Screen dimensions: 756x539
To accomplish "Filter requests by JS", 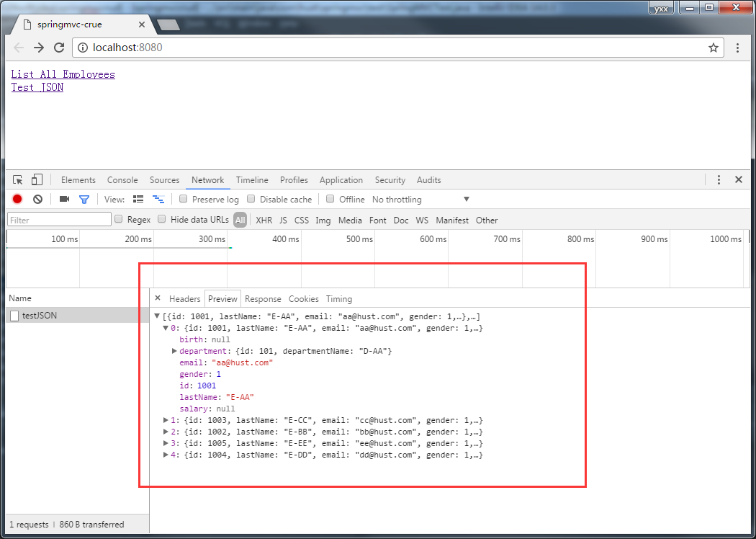I will (283, 220).
